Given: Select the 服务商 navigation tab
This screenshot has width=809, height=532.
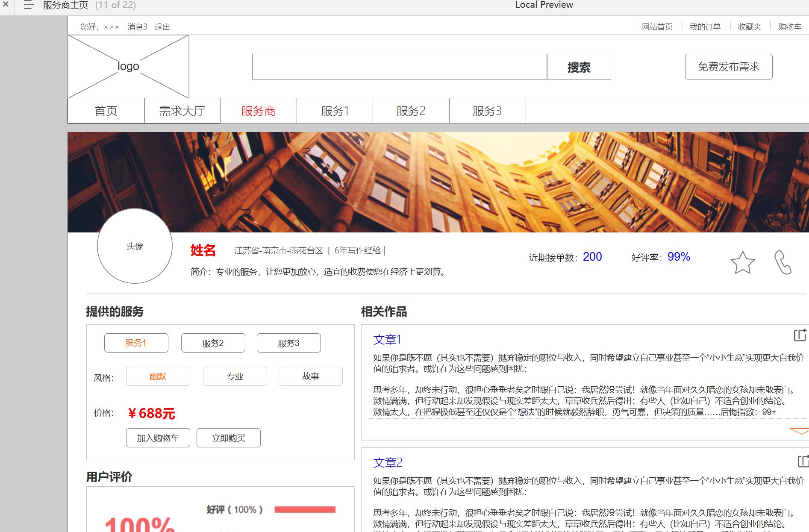Looking at the screenshot, I should (x=259, y=111).
